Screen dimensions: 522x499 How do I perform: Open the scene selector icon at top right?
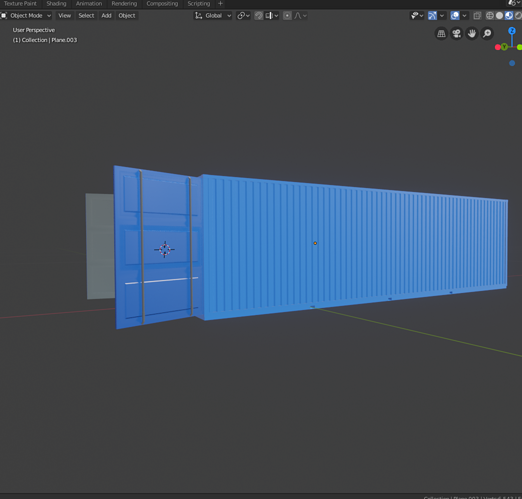514,3
